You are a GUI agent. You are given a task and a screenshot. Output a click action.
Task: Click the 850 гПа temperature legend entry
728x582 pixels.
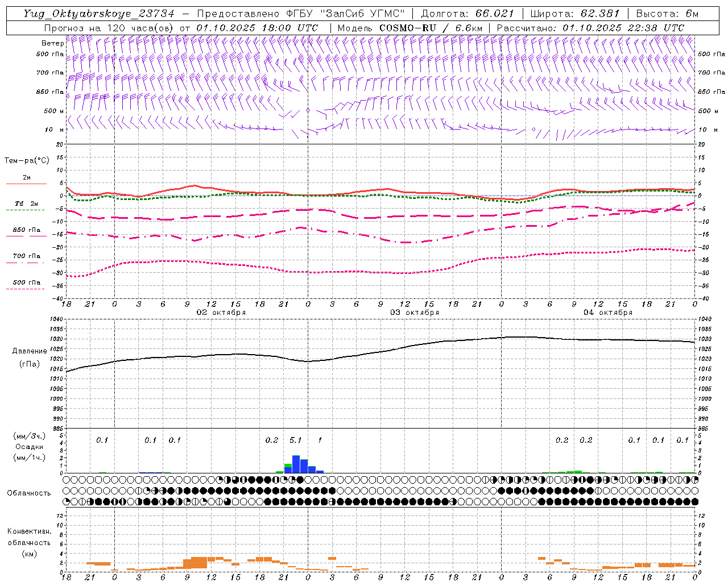coord(26,230)
